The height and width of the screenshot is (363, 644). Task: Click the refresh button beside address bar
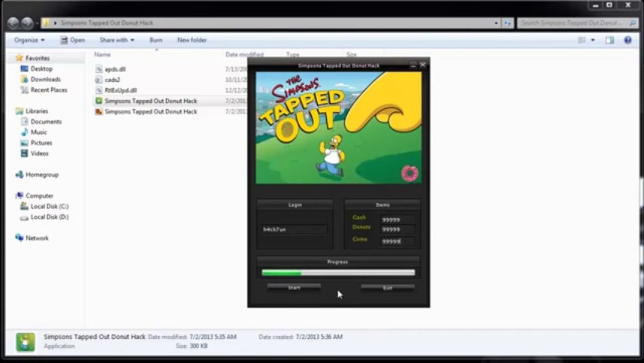coord(508,23)
